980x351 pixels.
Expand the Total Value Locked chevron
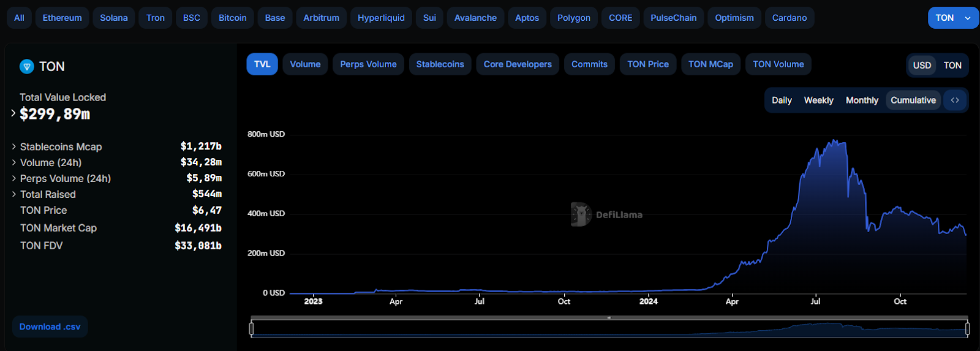[13, 113]
